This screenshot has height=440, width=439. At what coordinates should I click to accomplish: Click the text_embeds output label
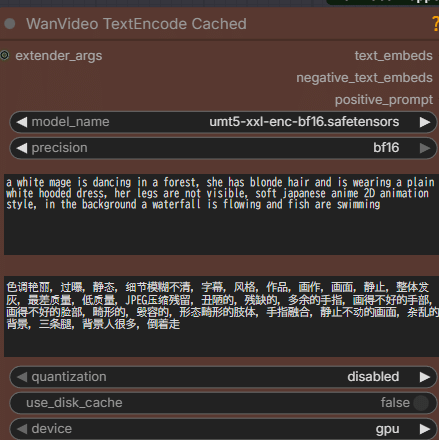tap(393, 56)
